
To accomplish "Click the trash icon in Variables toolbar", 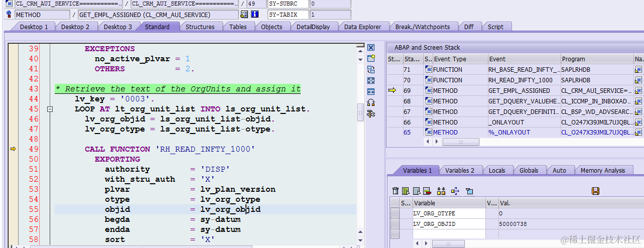I will [396, 191].
